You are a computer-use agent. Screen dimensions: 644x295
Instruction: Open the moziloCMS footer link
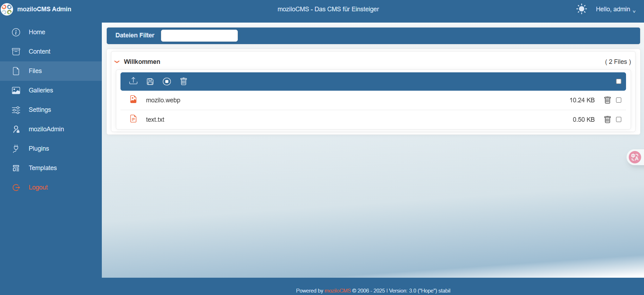pyautogui.click(x=338, y=291)
